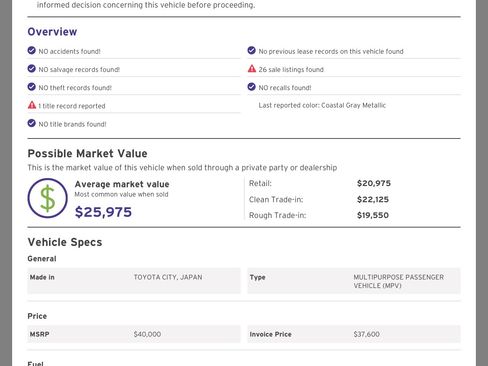Click the Possible Market Value heading

(87, 154)
